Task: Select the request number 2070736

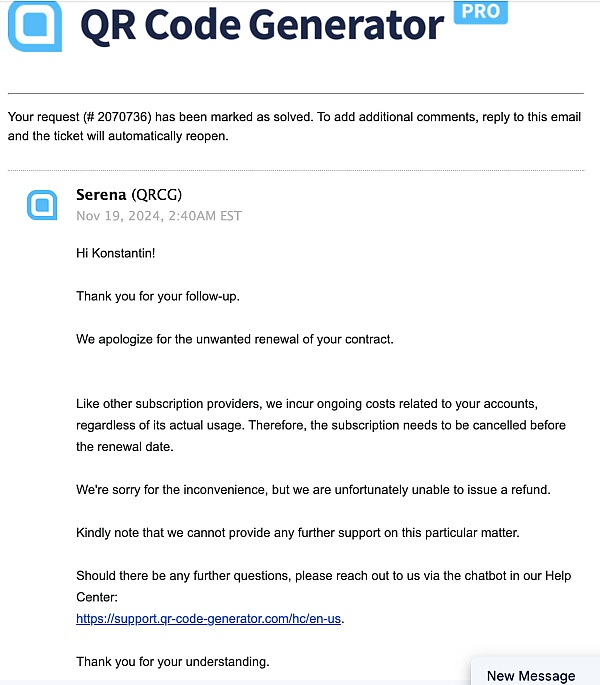Action: 122,117
